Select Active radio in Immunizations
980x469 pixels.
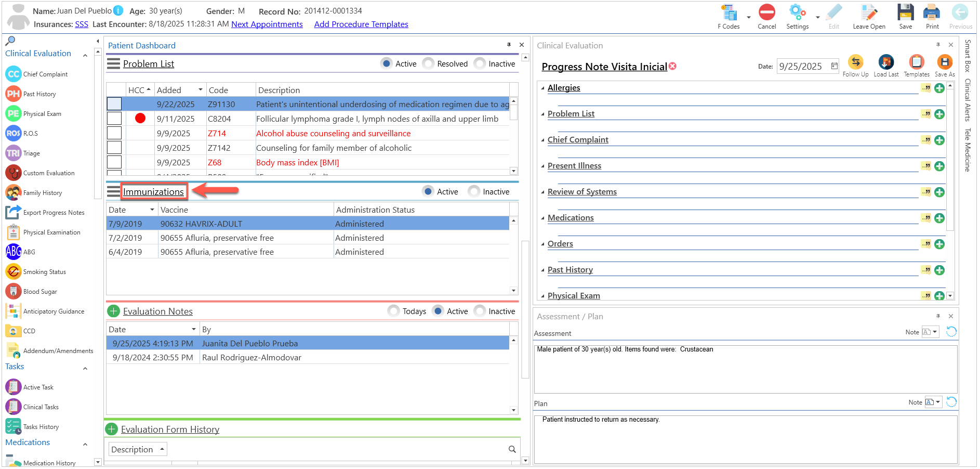pyautogui.click(x=428, y=191)
